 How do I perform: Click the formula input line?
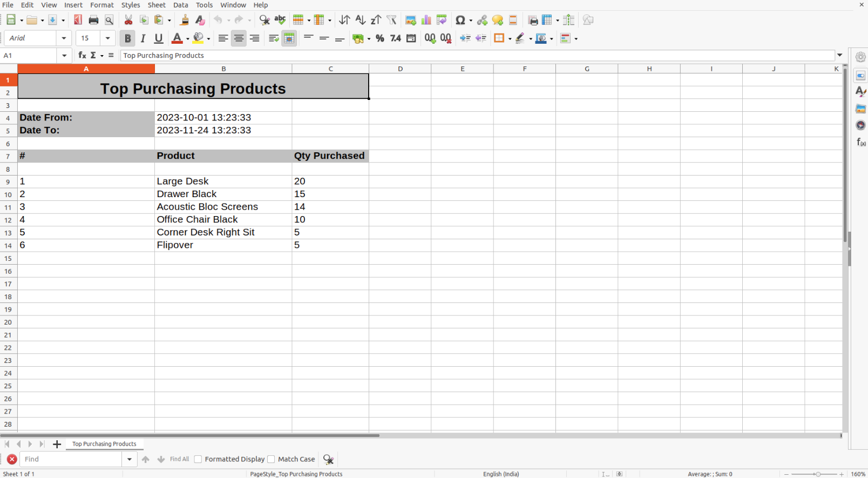pyautogui.click(x=477, y=55)
